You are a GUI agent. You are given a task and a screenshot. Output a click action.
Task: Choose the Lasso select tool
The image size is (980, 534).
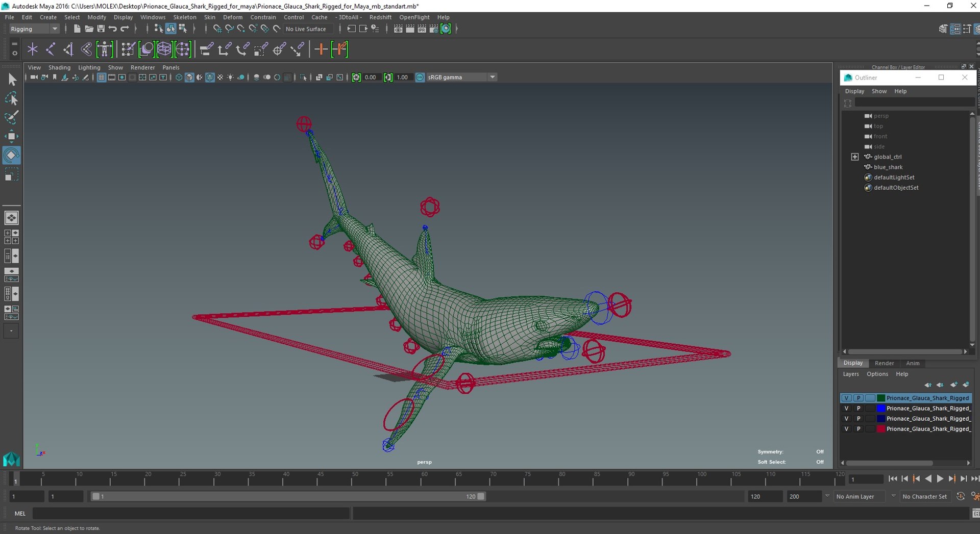(11, 98)
